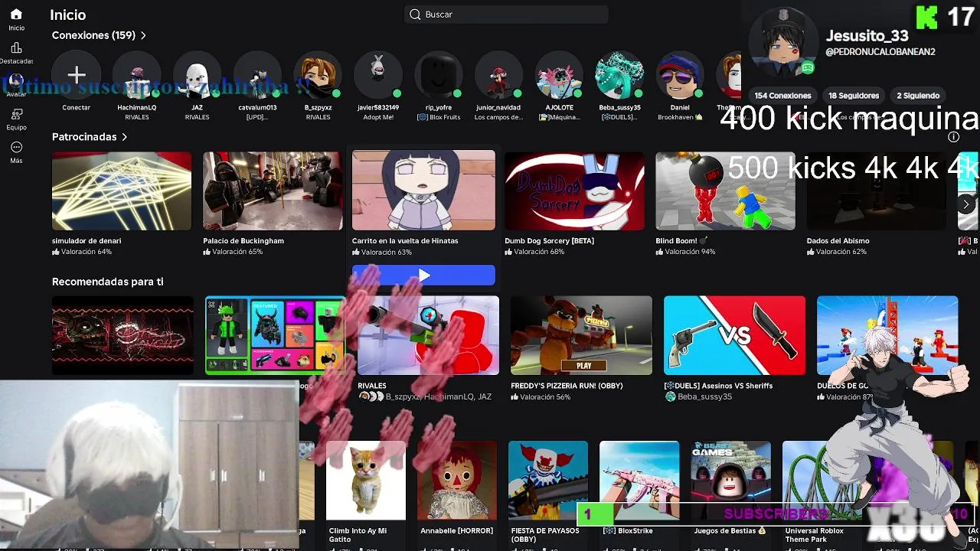Screen dimensions: 980x551
Task: Open the avatar catalog recommended thumbnail
Action: pos(276,335)
